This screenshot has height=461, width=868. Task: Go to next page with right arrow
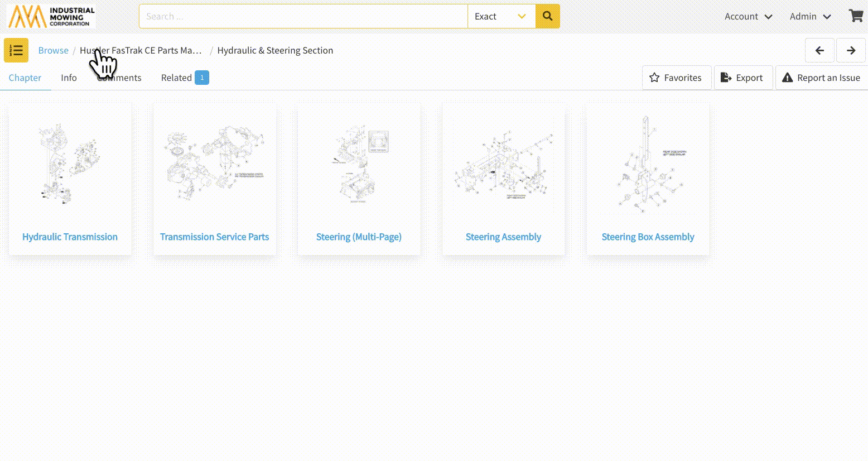(851, 50)
